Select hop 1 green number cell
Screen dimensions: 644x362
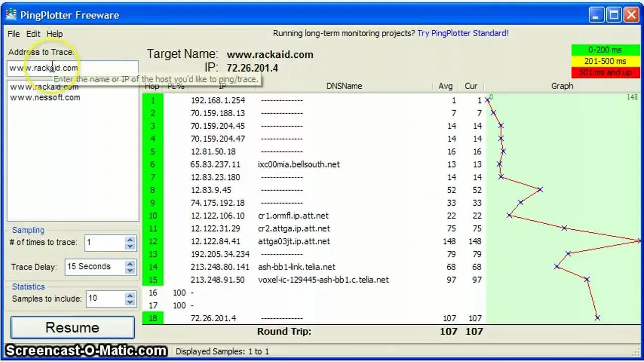[153, 100]
